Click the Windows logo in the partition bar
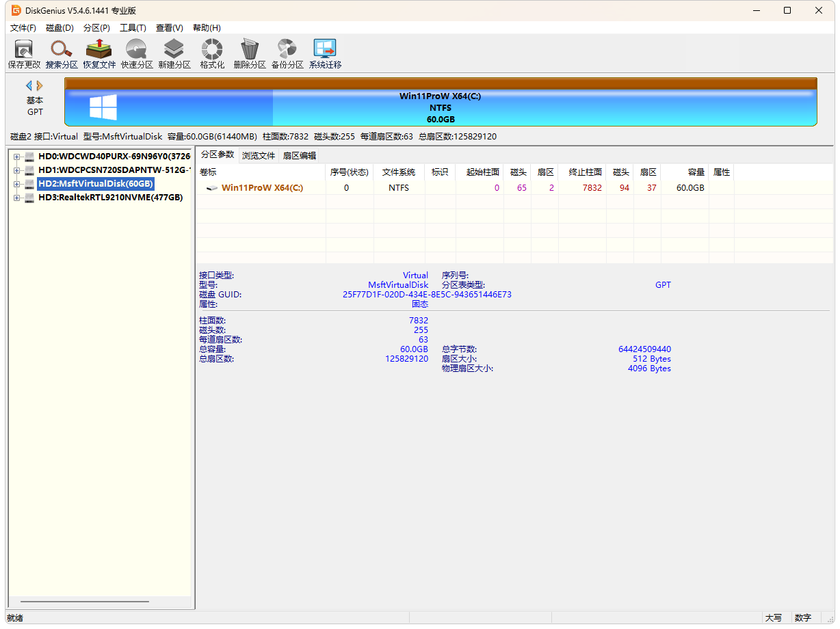The height and width of the screenshot is (629, 840). tap(103, 107)
